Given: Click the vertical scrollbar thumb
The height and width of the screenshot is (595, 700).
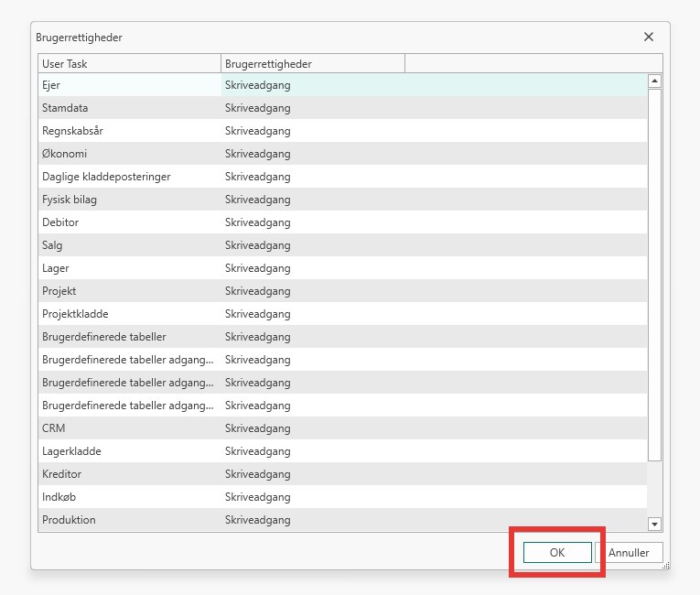Looking at the screenshot, I should click(x=654, y=275).
